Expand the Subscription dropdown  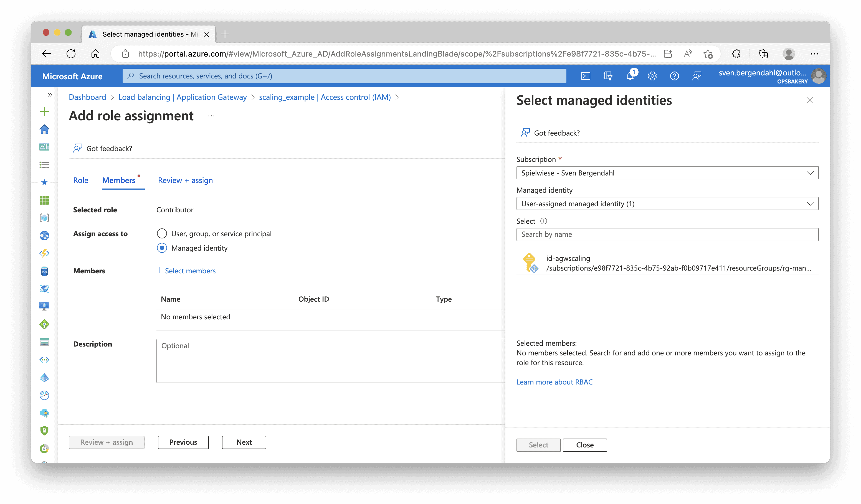coord(667,173)
